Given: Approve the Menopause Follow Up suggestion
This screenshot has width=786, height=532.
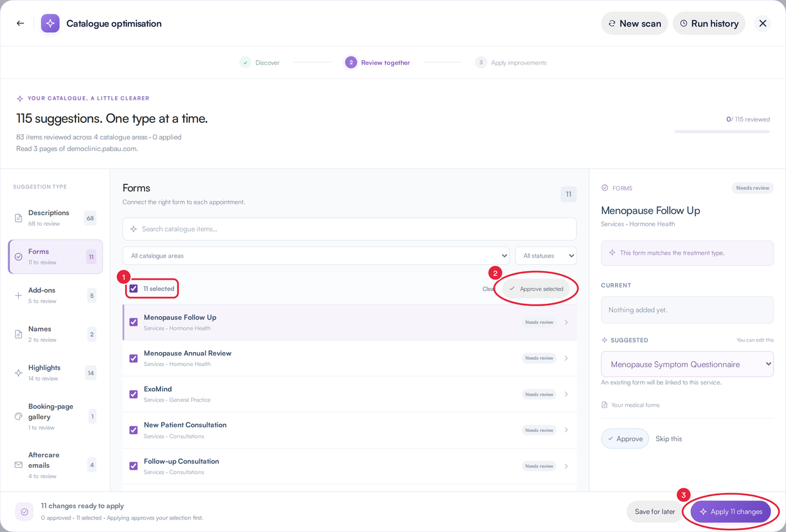Looking at the screenshot, I should coord(625,439).
